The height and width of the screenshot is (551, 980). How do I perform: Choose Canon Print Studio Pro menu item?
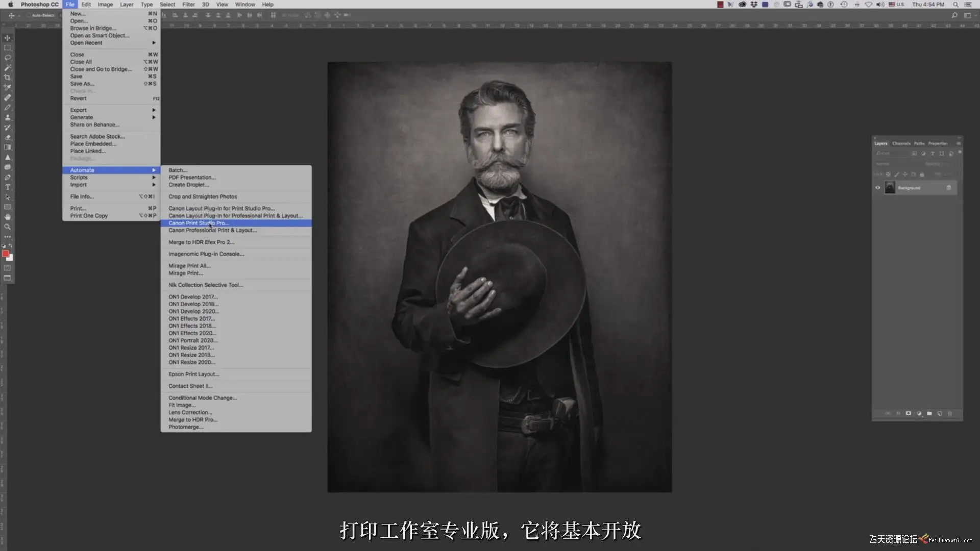[198, 223]
